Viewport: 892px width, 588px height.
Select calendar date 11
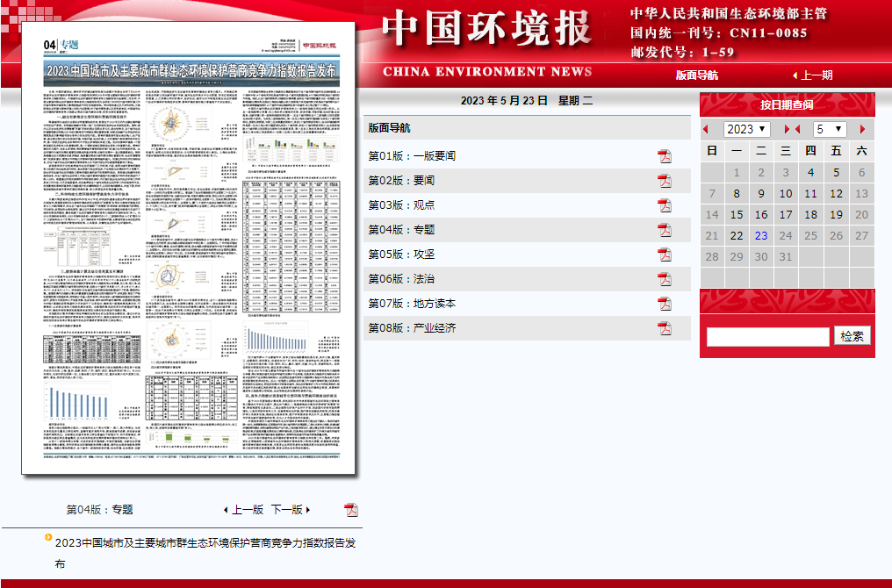(810, 193)
